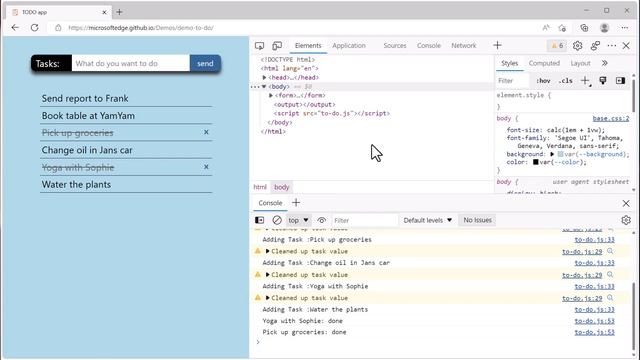Expand Cleaned up task value above Yoga
Screen dimensions: 640x360
pyautogui.click(x=267, y=275)
